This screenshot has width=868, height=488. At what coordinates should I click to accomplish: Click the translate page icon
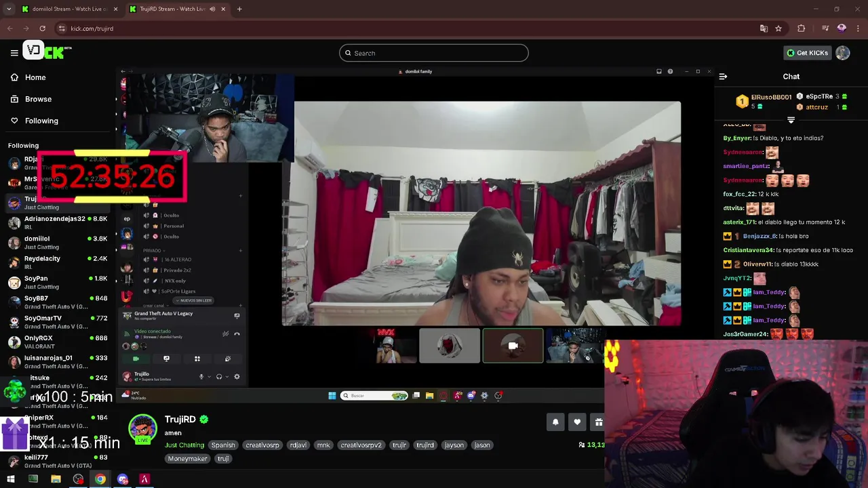[764, 28]
